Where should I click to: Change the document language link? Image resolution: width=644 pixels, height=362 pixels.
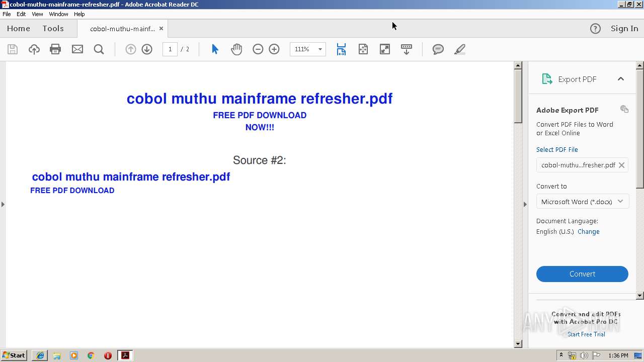pos(589,232)
